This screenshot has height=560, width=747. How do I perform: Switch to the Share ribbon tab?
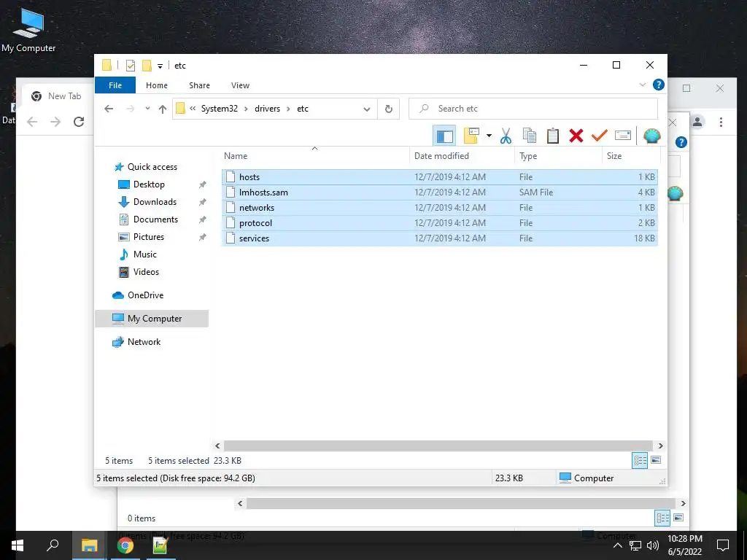pos(199,85)
